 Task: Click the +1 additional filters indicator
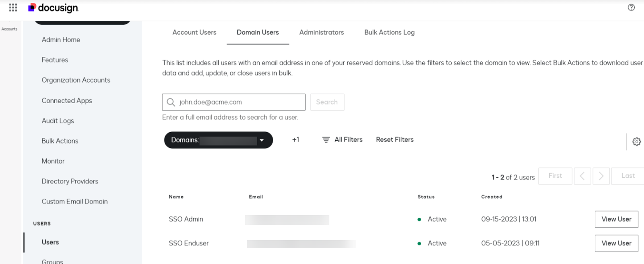pyautogui.click(x=295, y=140)
